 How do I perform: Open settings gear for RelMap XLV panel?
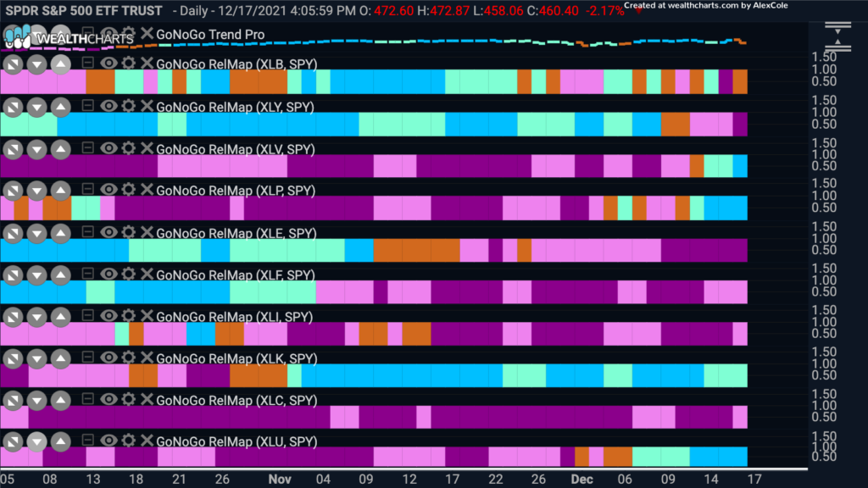click(129, 147)
